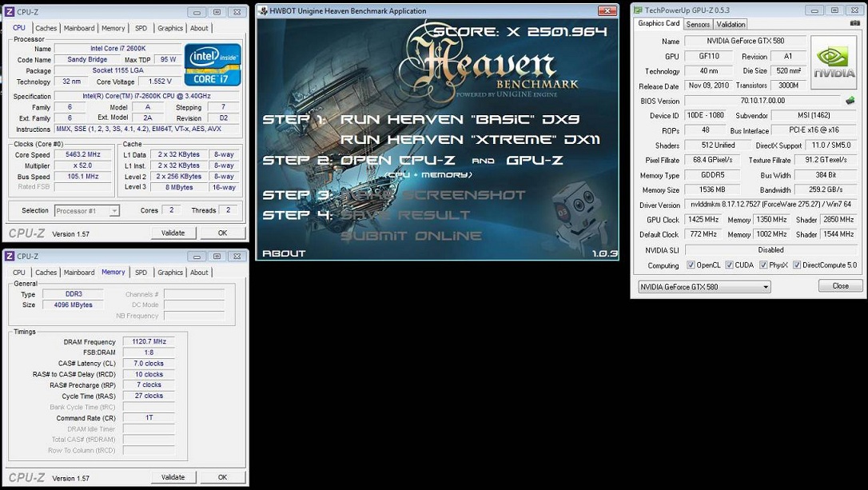Toggle the CUDA checkbox
Screen dimensions: 868x490
point(730,265)
